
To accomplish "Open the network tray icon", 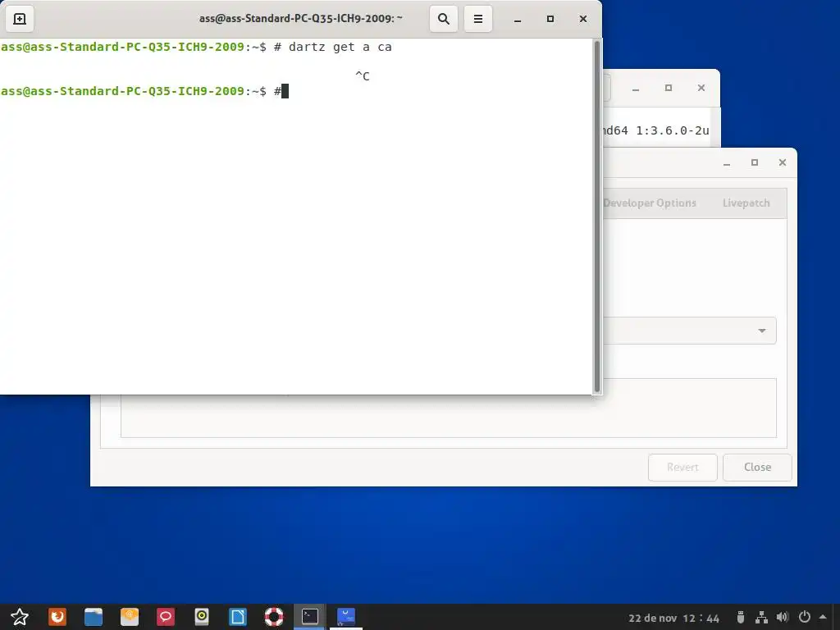I will 761,618.
